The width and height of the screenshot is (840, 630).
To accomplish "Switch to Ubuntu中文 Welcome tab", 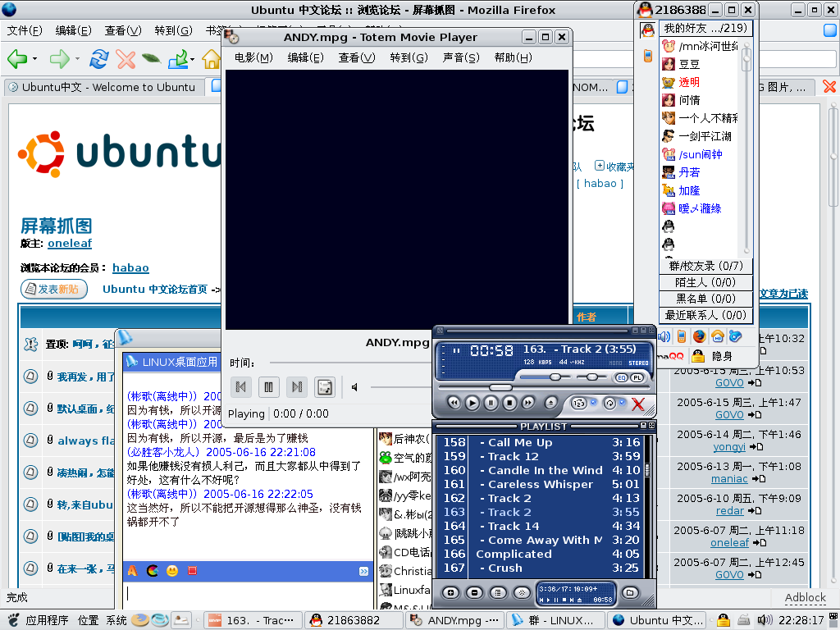I will [x=104, y=87].
